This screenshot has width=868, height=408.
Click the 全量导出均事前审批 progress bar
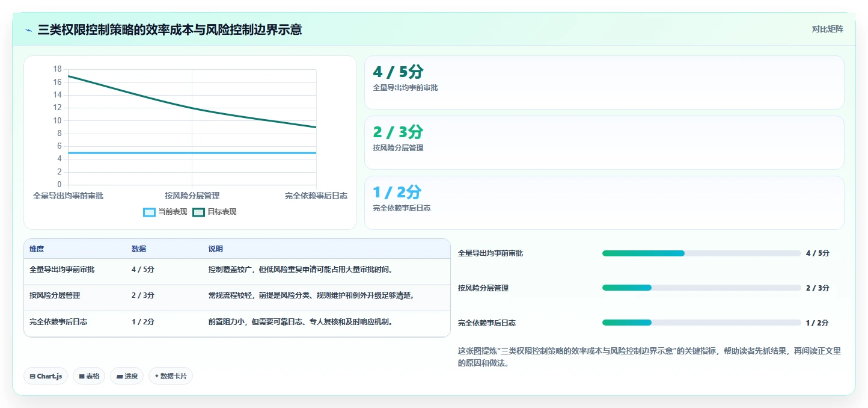[x=701, y=253]
